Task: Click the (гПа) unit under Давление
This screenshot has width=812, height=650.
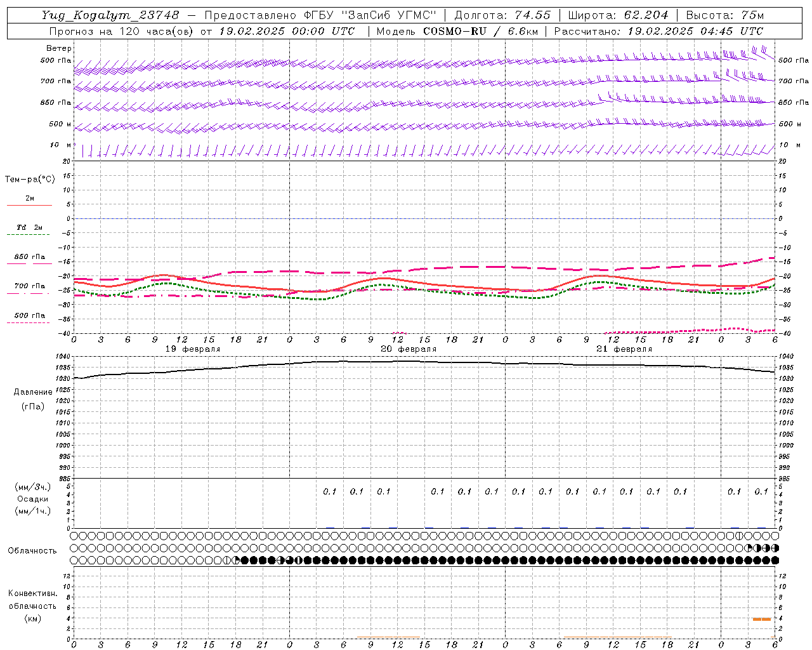Action: [33, 406]
